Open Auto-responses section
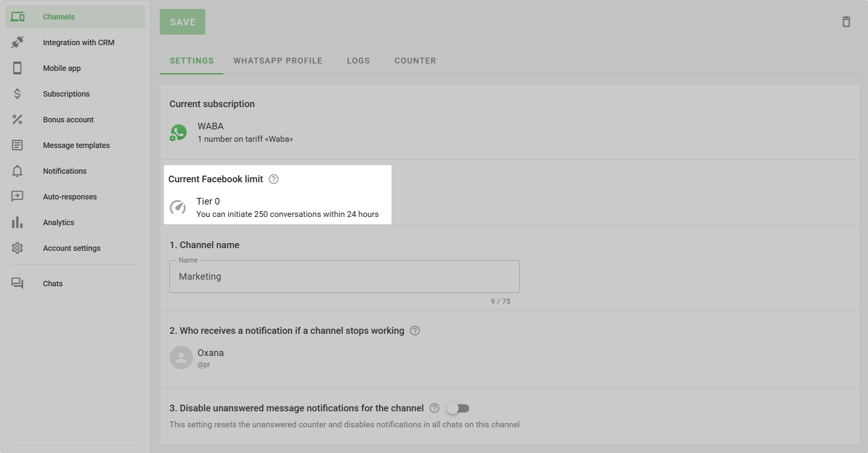 click(76, 197)
